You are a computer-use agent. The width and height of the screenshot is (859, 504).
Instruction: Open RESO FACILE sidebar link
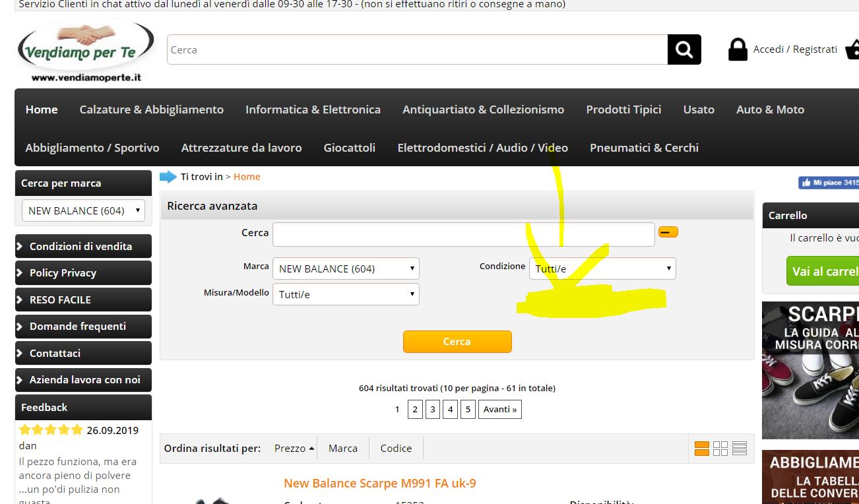[83, 299]
